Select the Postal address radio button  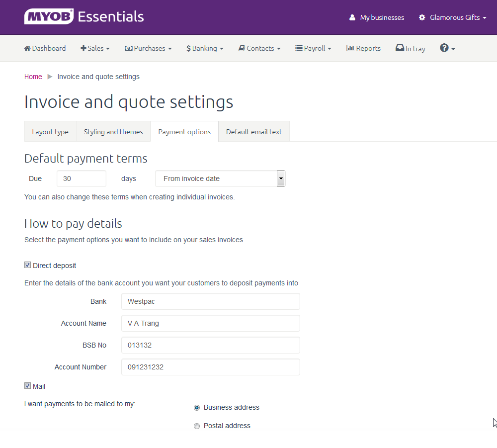197,426
